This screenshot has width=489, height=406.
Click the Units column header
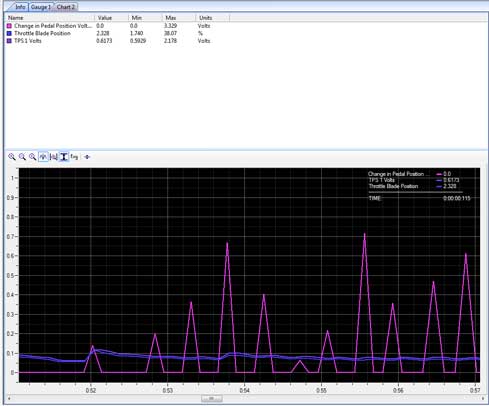pyautogui.click(x=213, y=18)
